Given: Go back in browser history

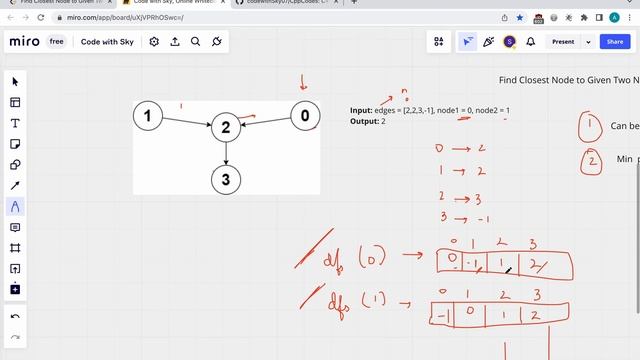Looking at the screenshot, I should (x=10, y=18).
